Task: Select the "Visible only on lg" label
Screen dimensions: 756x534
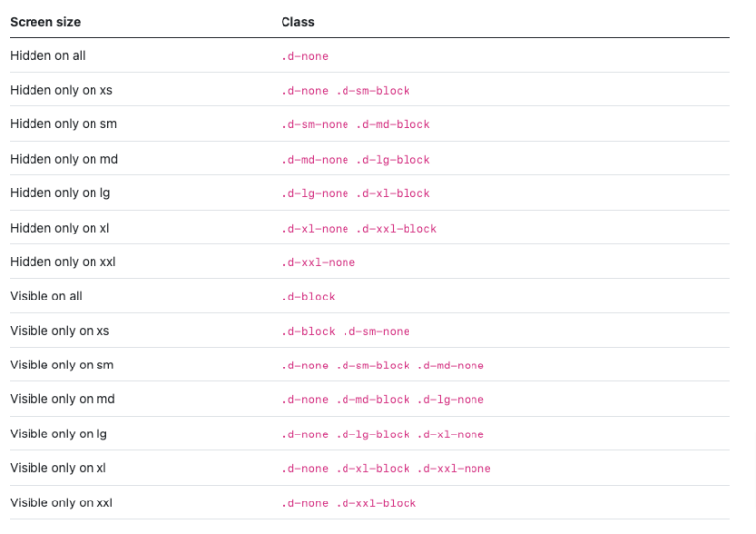Action: [x=60, y=434]
